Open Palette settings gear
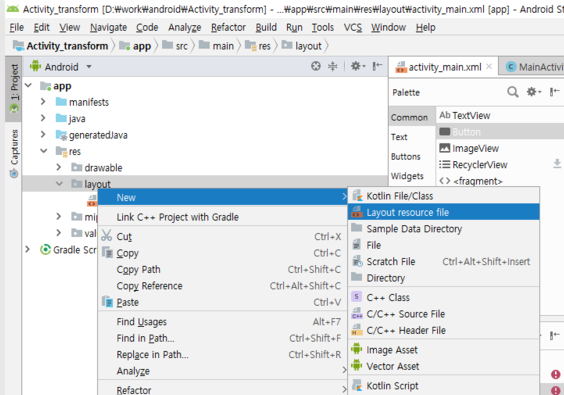 (534, 92)
